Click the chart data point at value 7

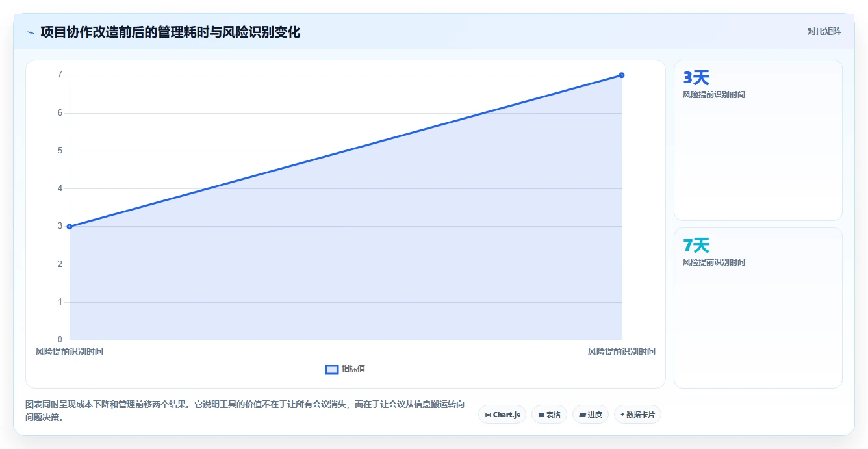tap(622, 75)
